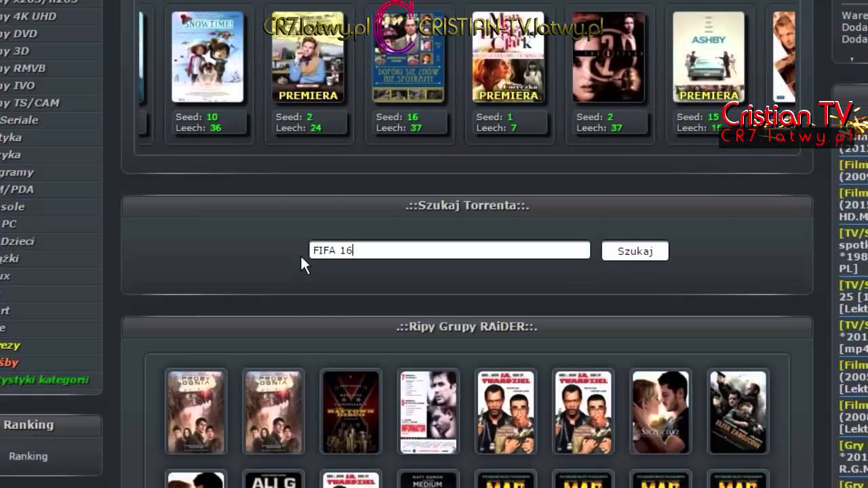
Task: Open the white Informator poster in RAiDER row
Action: [x=428, y=412]
